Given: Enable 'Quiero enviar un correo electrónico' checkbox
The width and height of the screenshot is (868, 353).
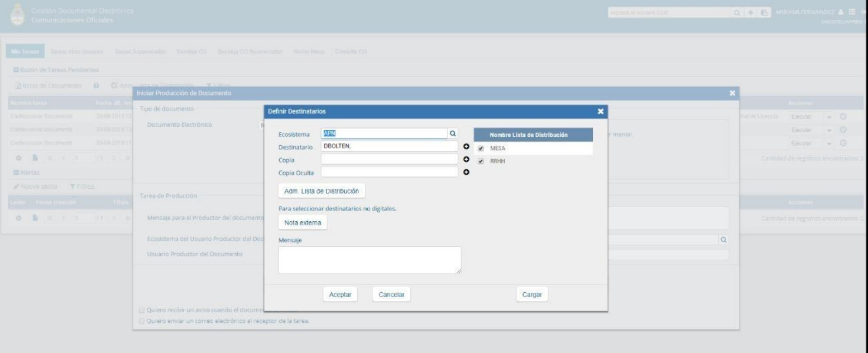Looking at the screenshot, I should pos(141,321).
